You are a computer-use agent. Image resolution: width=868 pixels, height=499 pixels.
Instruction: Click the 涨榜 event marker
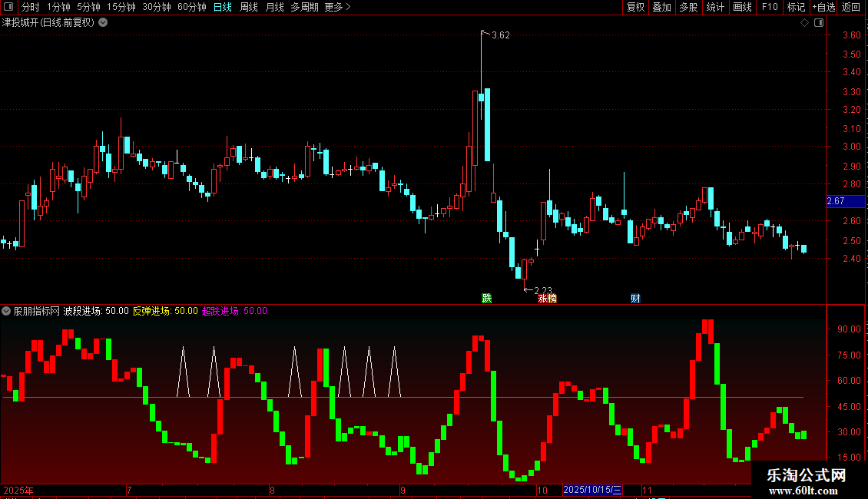point(547,298)
